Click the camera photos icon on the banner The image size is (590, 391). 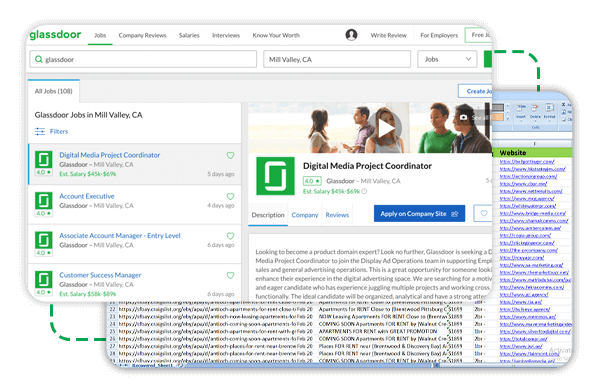tap(463, 117)
